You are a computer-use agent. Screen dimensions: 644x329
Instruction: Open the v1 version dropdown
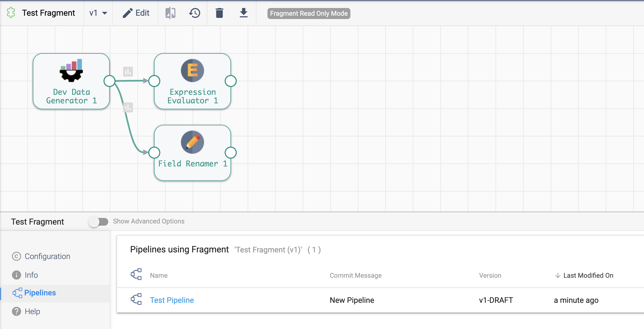click(98, 13)
